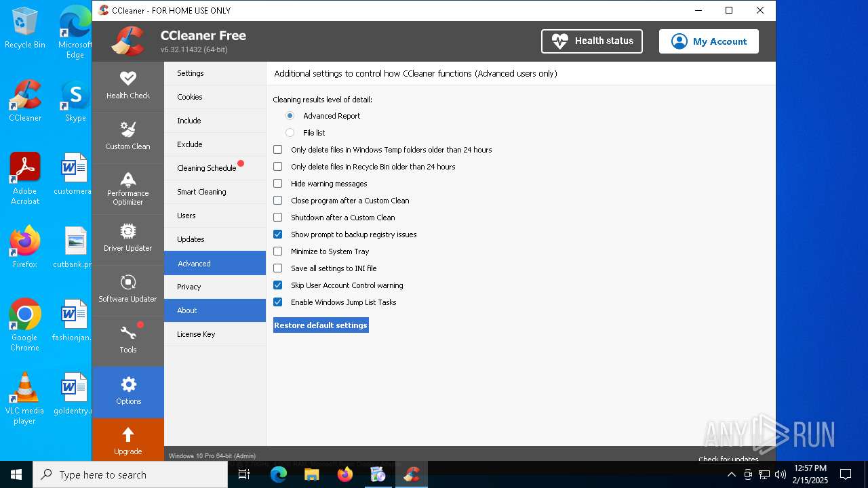This screenshot has height=488, width=868.
Task: Select the Advanced options page
Action: coord(215,263)
